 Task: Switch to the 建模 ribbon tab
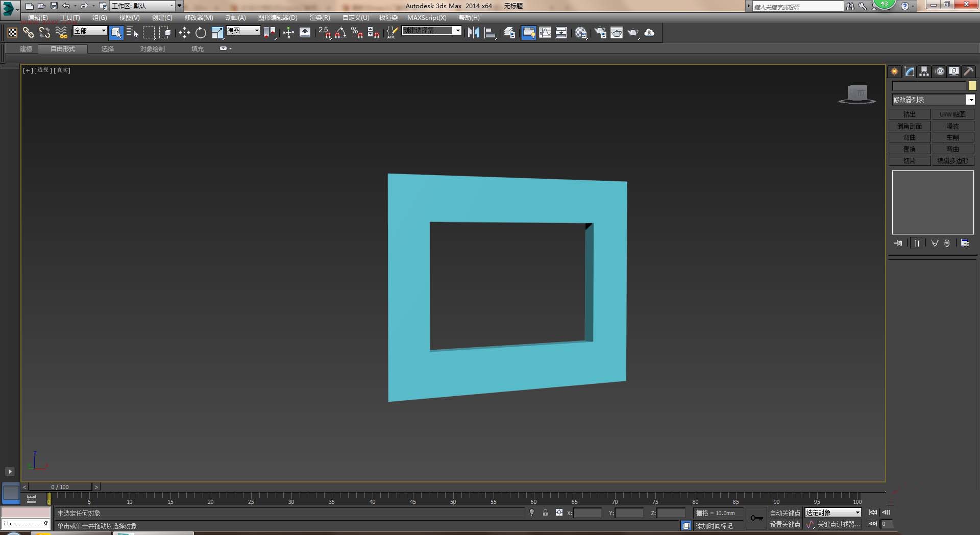26,49
